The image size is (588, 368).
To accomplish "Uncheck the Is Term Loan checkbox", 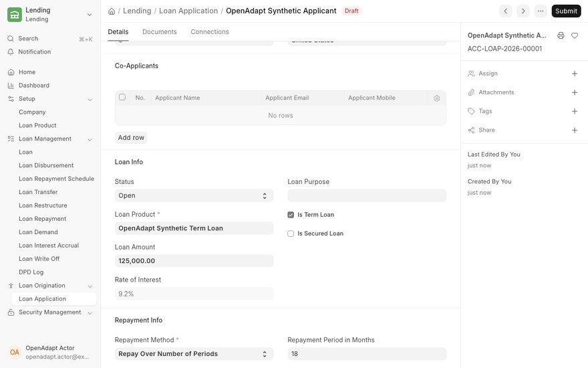I will (291, 215).
